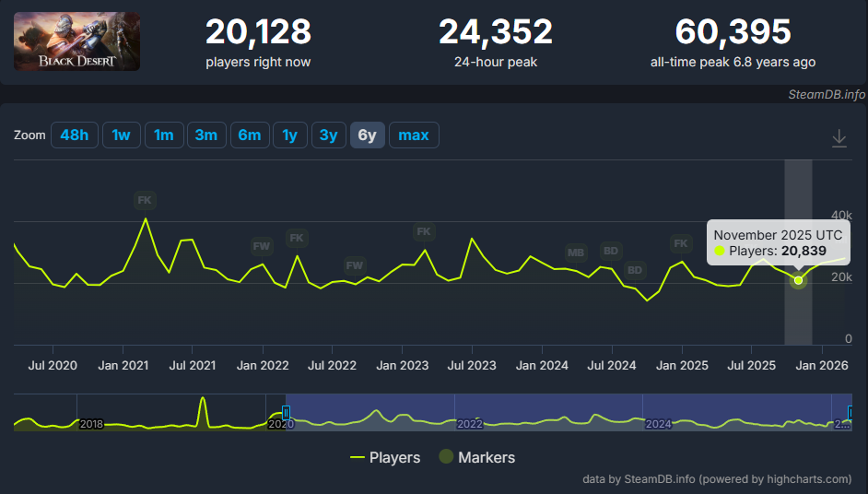Click the FK marker near January 2023
This screenshot has width=868, height=494.
click(x=424, y=231)
